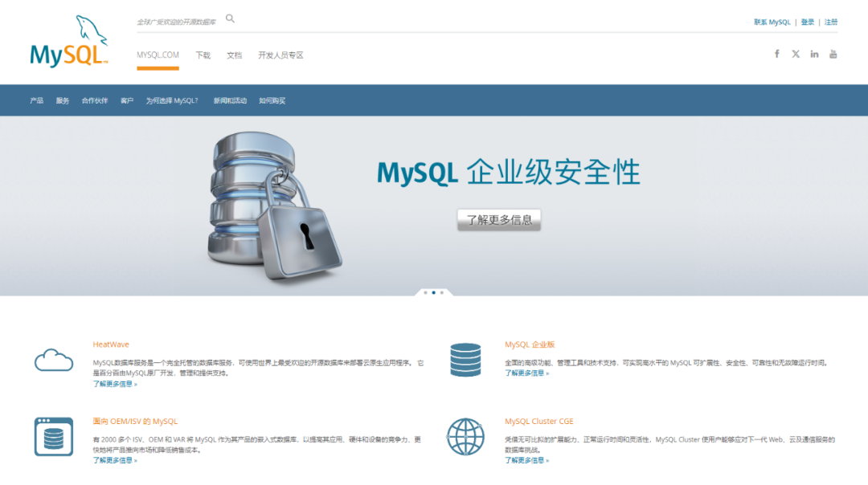868x485 pixels.
Task: Open the 如何购买 menu
Action: [272, 100]
